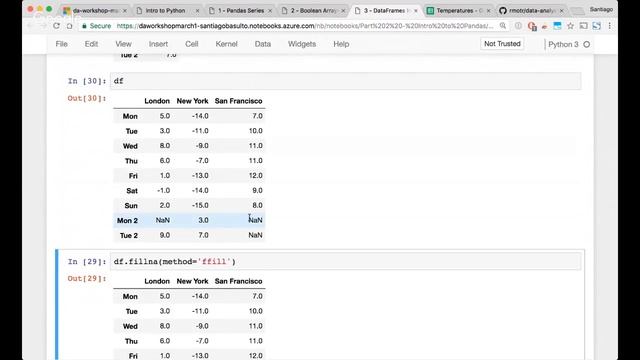
Task: Open the Edit menu
Action: pyautogui.click(x=91, y=44)
